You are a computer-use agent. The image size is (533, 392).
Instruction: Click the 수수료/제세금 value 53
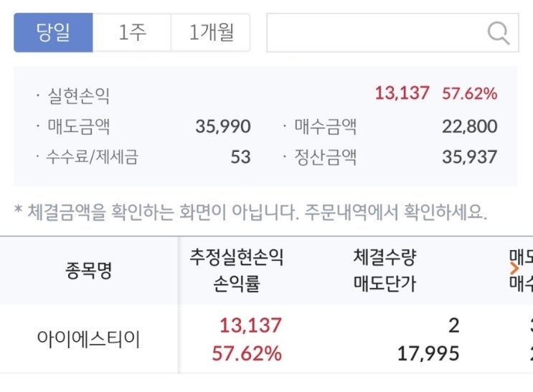240,157
